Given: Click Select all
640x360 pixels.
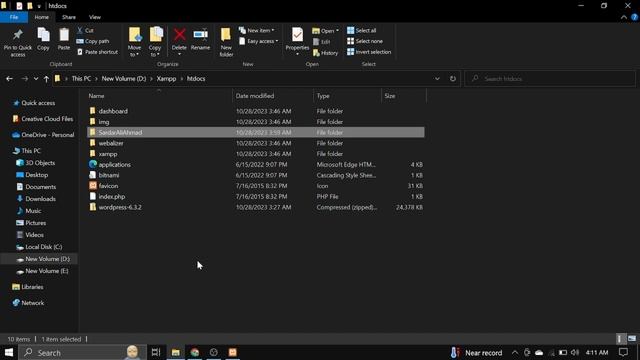Looking at the screenshot, I should click(362, 31).
